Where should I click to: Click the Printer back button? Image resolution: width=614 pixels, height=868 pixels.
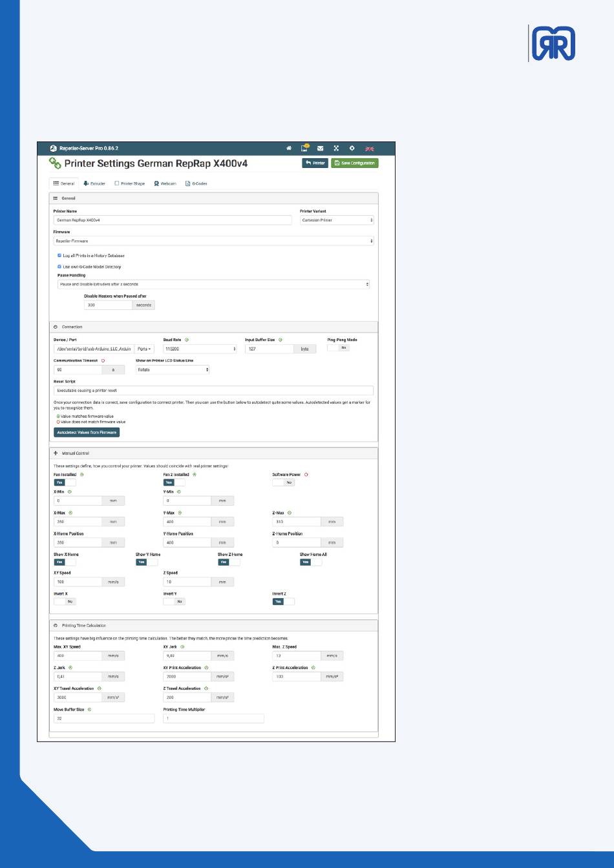click(x=315, y=163)
